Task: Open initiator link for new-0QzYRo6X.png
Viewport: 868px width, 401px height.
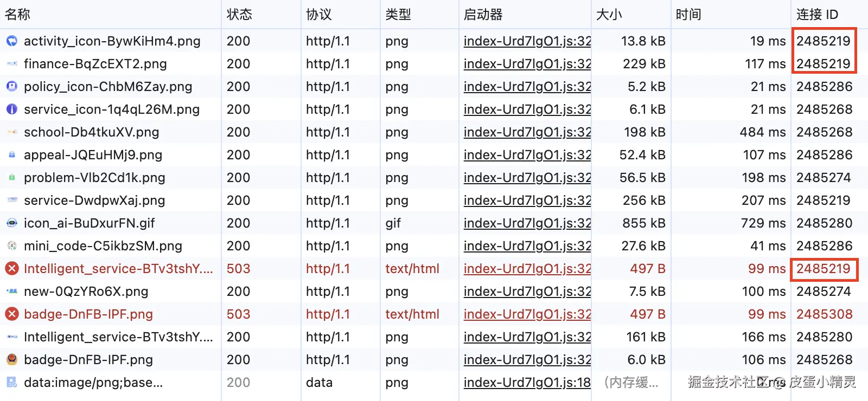Action: click(527, 292)
